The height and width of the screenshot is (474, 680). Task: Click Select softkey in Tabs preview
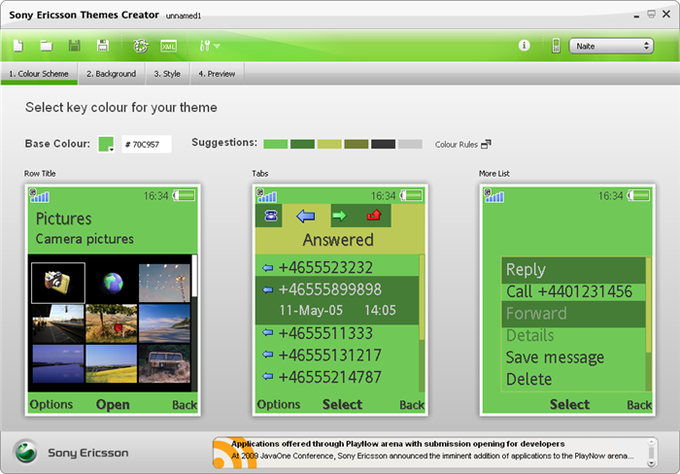point(342,404)
